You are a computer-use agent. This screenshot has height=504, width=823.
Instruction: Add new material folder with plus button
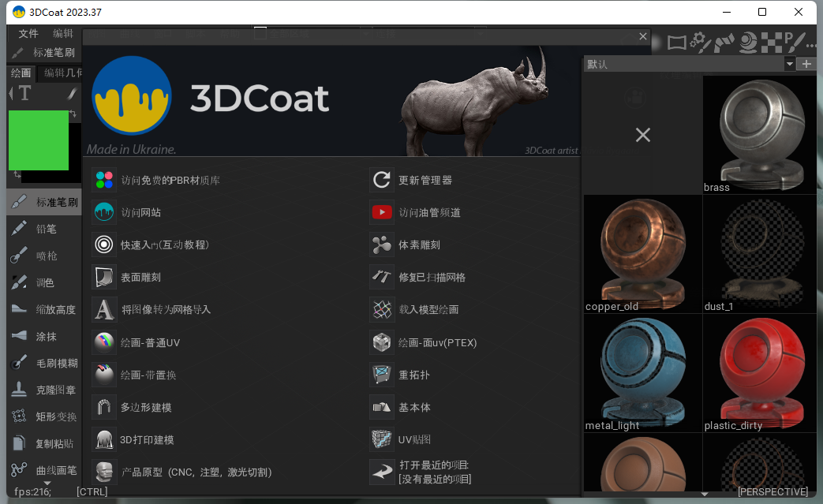coord(806,64)
